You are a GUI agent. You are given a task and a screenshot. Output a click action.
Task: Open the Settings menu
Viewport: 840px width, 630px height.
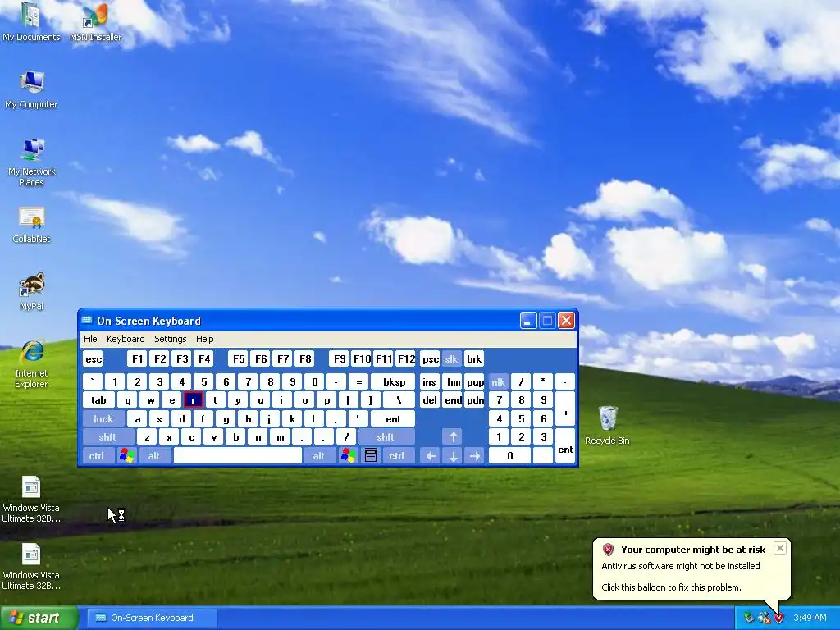tap(171, 339)
